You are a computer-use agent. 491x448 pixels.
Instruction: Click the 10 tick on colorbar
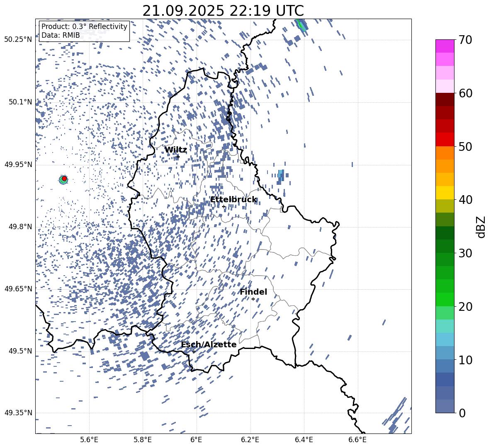pos(465,360)
